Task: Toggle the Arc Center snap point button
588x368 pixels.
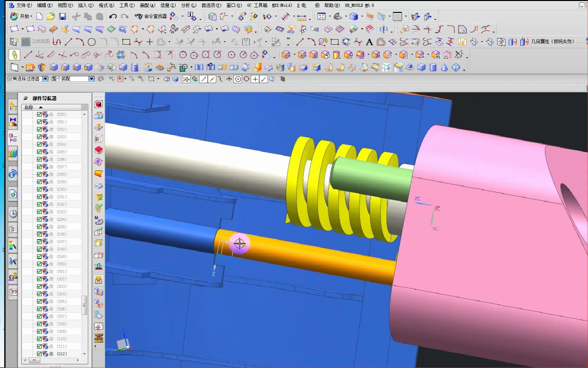Action: point(238,79)
